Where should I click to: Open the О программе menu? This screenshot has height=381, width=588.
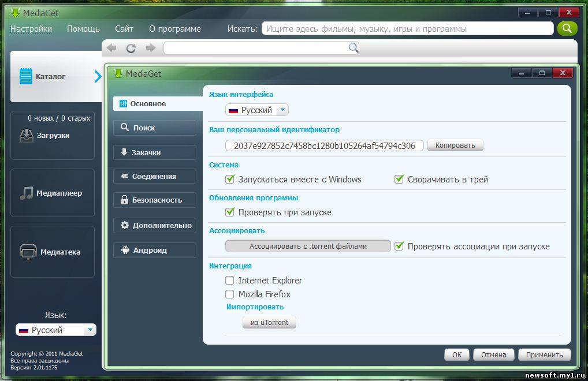(175, 29)
